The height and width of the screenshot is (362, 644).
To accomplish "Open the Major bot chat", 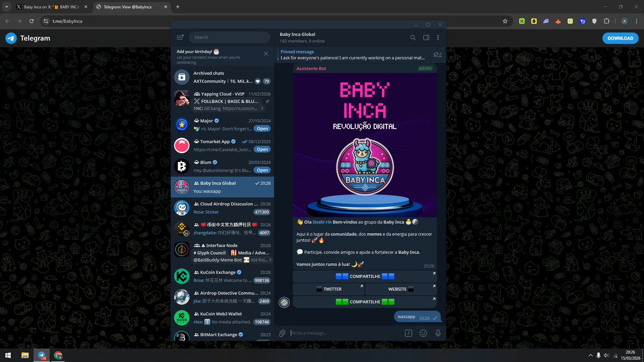I will click(222, 124).
